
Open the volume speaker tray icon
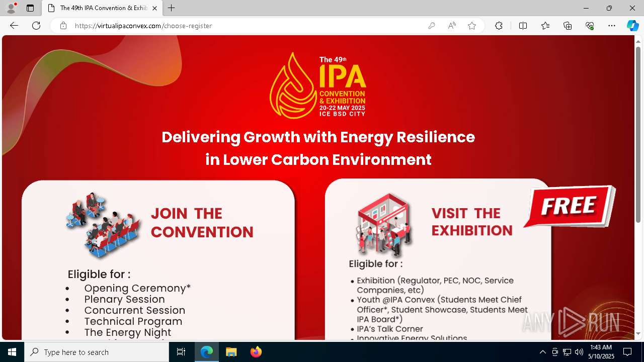coord(579,352)
